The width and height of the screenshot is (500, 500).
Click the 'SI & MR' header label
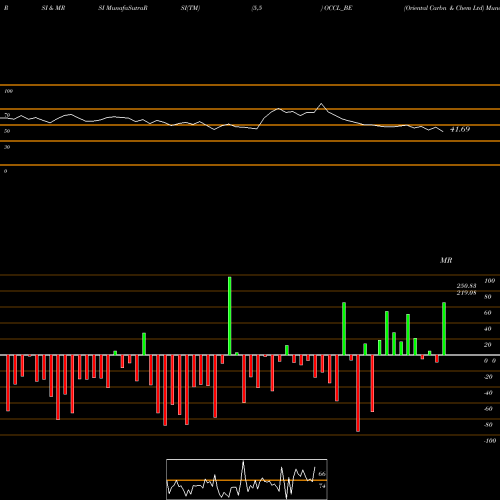(x=53, y=8)
